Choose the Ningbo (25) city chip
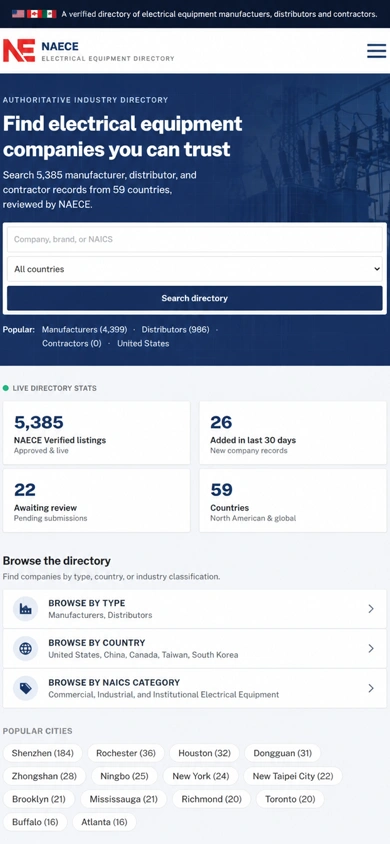Screen dimensions: 390x844 click(124, 776)
